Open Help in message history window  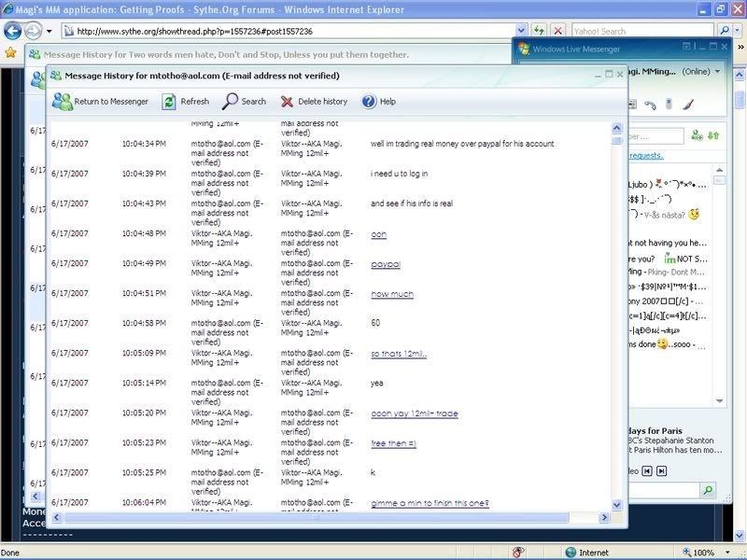[x=379, y=102]
